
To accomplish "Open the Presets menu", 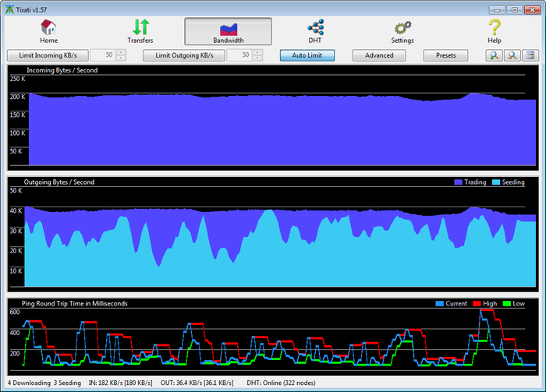I will click(445, 55).
